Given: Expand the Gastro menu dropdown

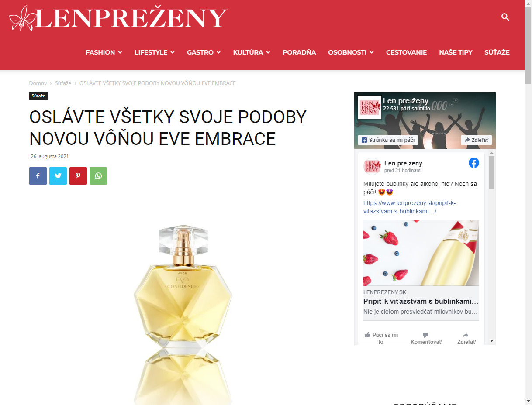Looking at the screenshot, I should click(x=204, y=52).
